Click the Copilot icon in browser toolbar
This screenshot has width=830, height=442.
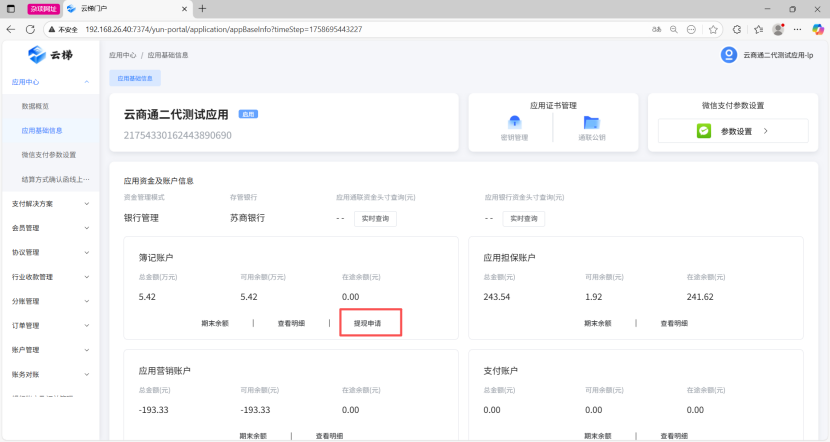pyautogui.click(x=818, y=29)
